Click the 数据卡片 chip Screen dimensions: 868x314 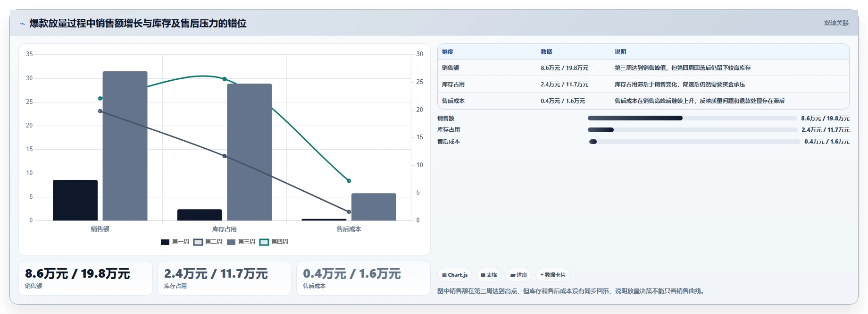(x=553, y=275)
